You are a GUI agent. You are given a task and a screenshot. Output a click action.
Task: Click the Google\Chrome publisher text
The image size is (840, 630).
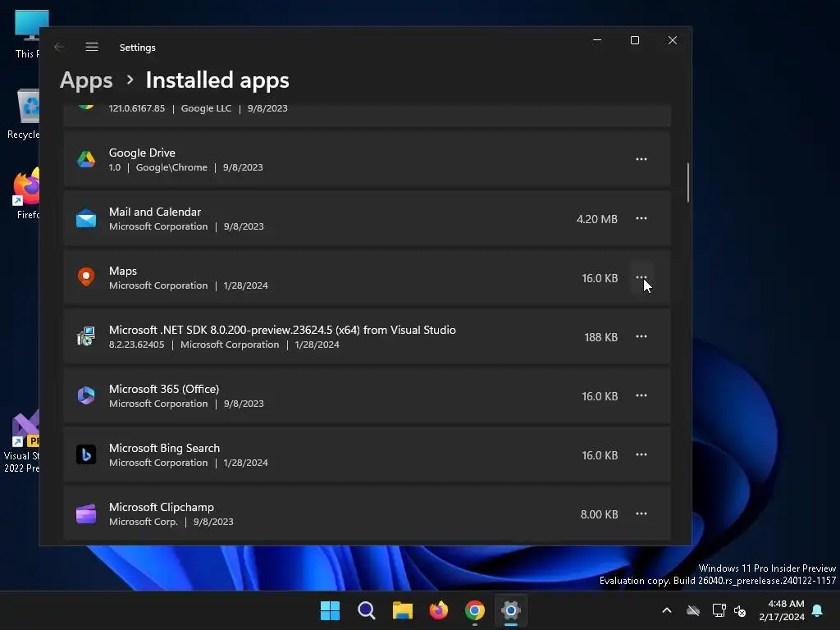point(171,167)
